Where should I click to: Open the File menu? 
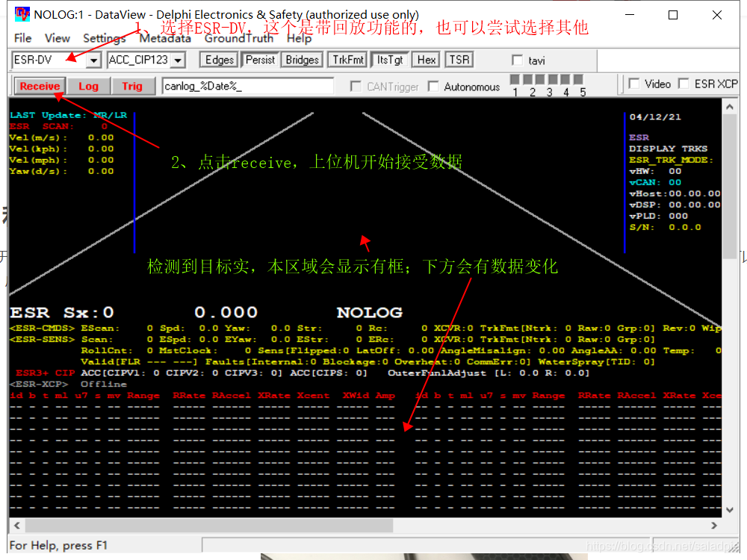[23, 38]
